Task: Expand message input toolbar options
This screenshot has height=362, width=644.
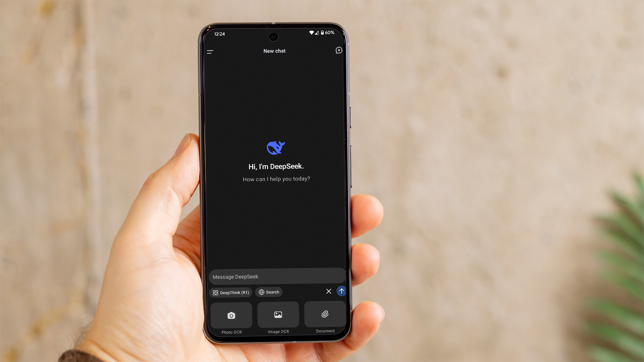Action: coord(329,291)
